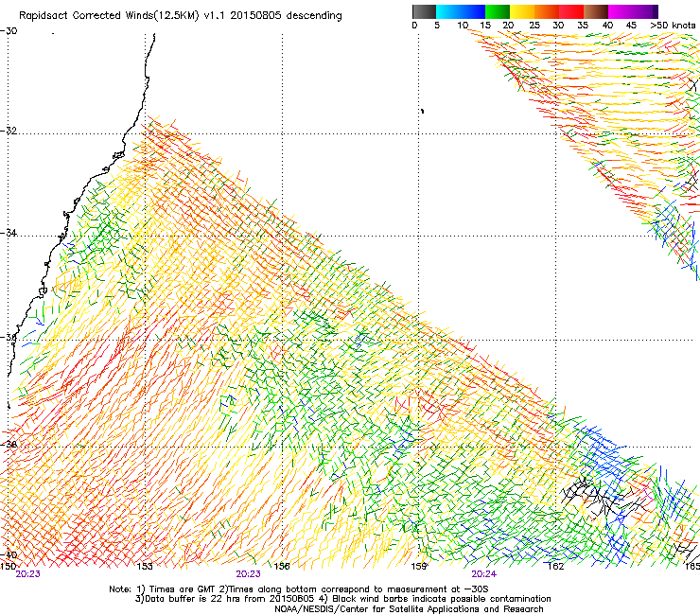The image size is (700, 615).
Task: Click the purple '20:24' time label
Action: point(484,574)
